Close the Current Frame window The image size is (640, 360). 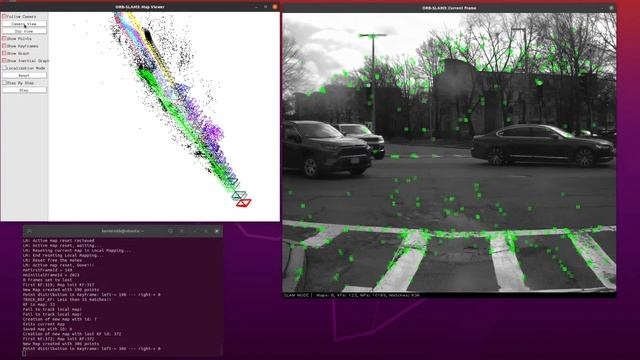[x=611, y=8]
